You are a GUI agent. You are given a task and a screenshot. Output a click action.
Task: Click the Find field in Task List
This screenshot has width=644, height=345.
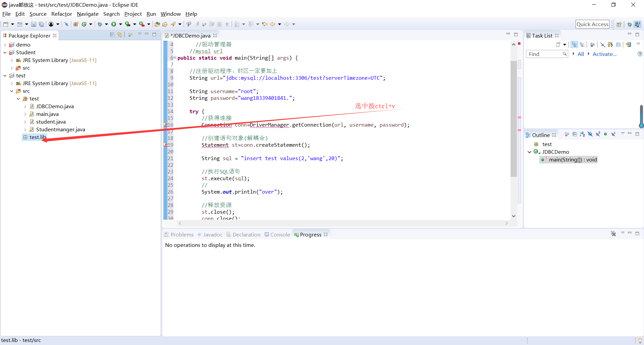point(547,54)
